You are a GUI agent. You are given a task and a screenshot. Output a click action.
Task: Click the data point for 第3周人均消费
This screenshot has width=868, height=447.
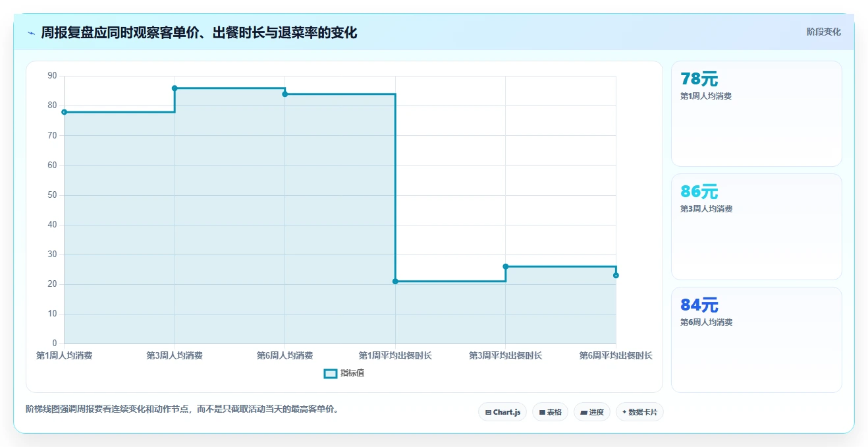click(175, 88)
